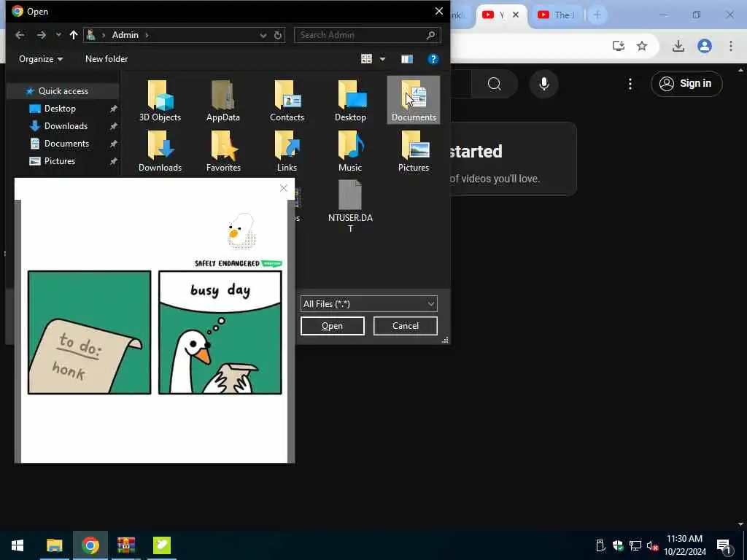Screen dimensions: 747x560
Task: Select the Pictures folder in file list
Action: [x=414, y=151]
